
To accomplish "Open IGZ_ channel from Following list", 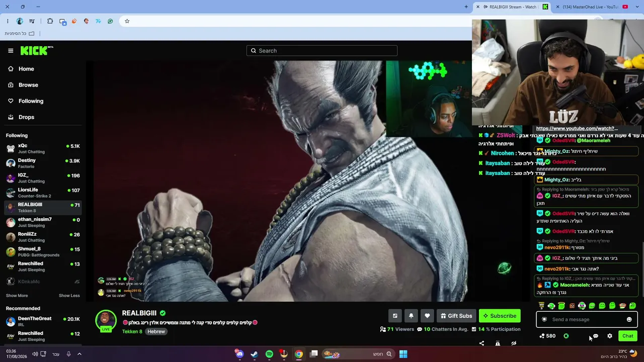I will pyautogui.click(x=43, y=178).
